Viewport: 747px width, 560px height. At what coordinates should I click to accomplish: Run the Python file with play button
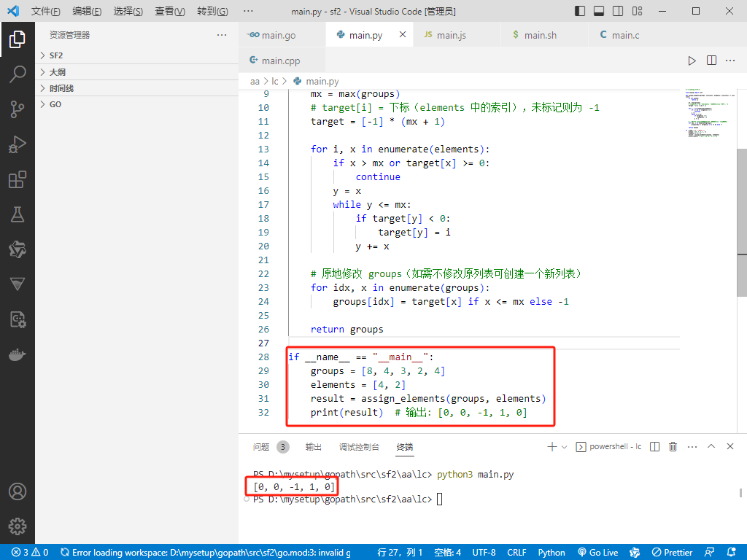(692, 61)
